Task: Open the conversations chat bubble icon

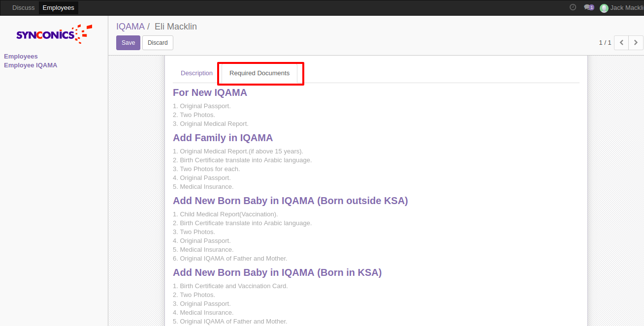Action: click(586, 7)
